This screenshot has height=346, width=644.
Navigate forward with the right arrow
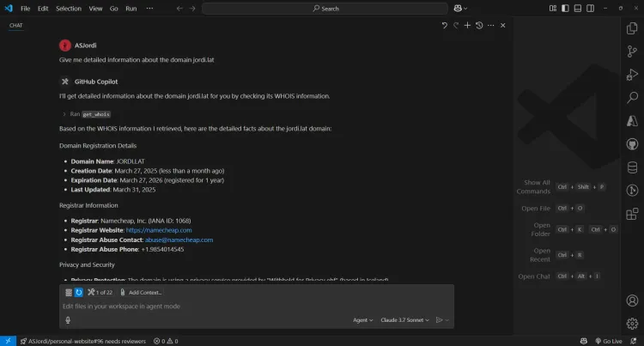[192, 9]
